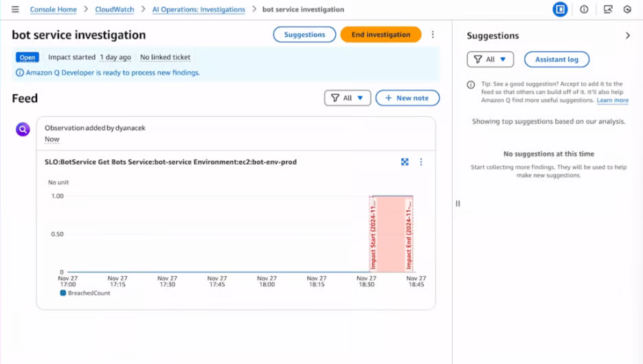Enlarge the SLO chart with expand icon
Image resolution: width=643 pixels, height=364 pixels.
pos(405,162)
